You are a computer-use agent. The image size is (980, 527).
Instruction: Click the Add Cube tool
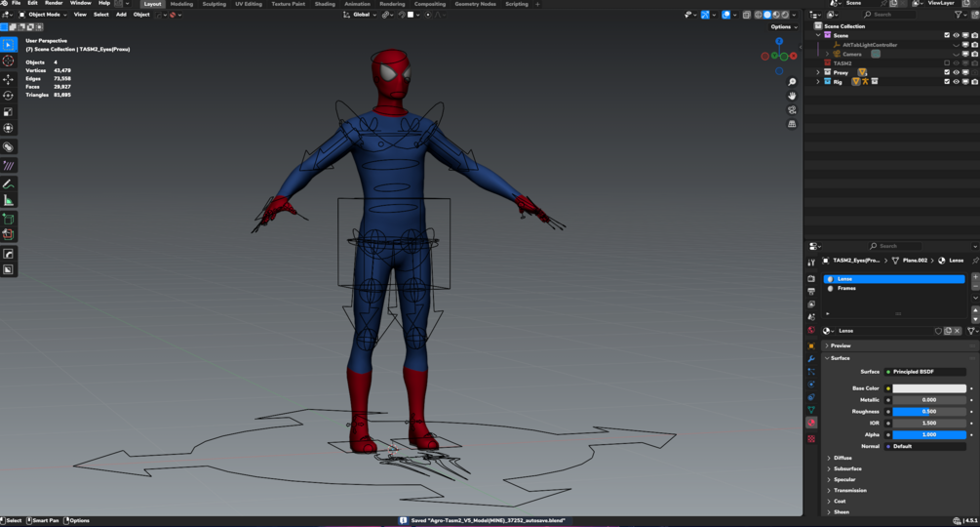coord(9,219)
